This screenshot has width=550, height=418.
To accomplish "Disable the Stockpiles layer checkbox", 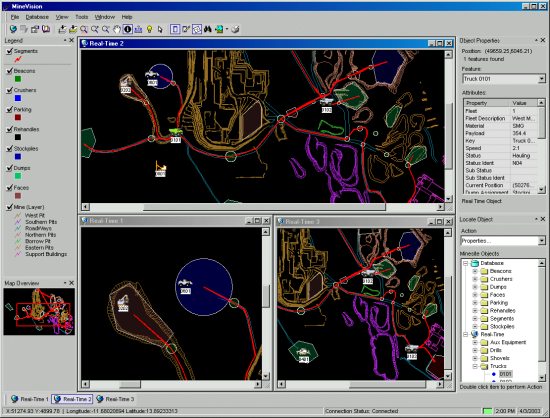I will (x=9, y=149).
